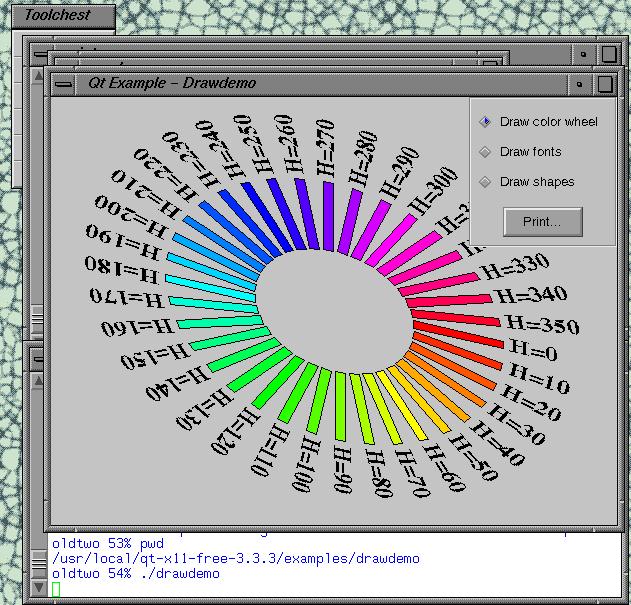Click the H=340 label text
Image resolution: width=631 pixels, height=605 pixels.
point(532,295)
